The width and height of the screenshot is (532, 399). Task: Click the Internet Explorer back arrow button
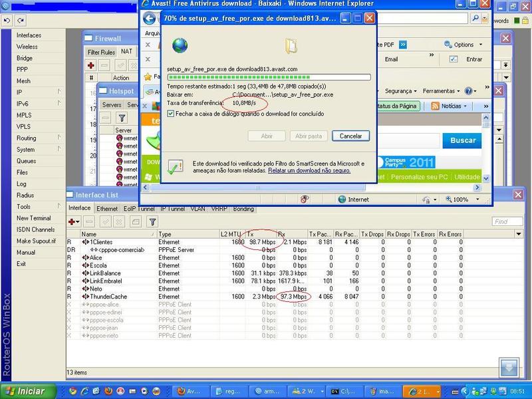[149, 19]
